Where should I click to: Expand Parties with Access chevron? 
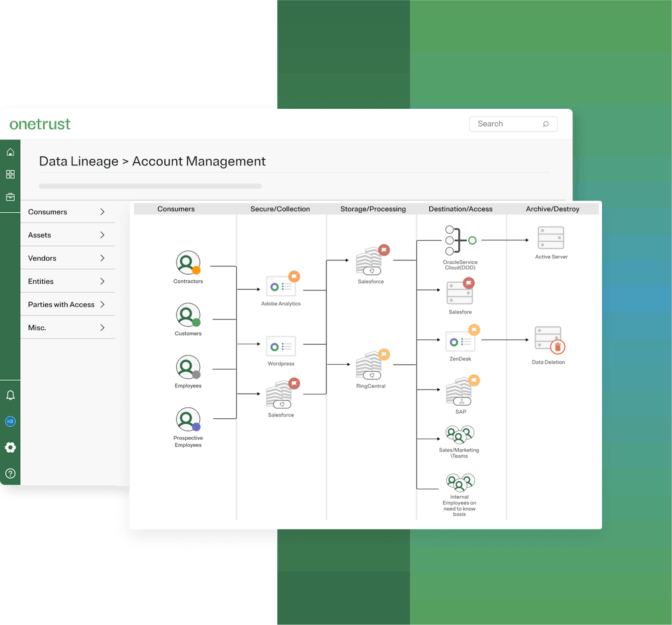coord(102,304)
